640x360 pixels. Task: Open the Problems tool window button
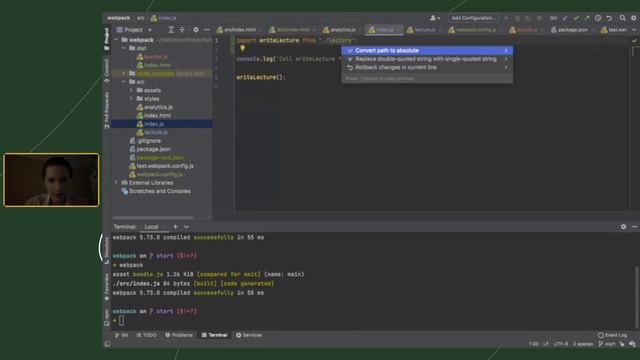179,335
